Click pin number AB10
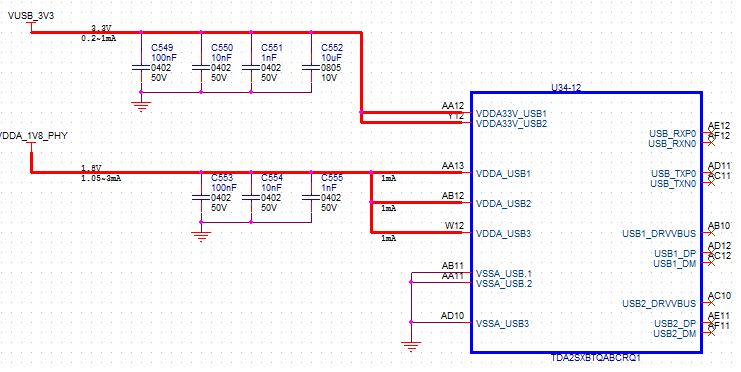 pos(719,225)
